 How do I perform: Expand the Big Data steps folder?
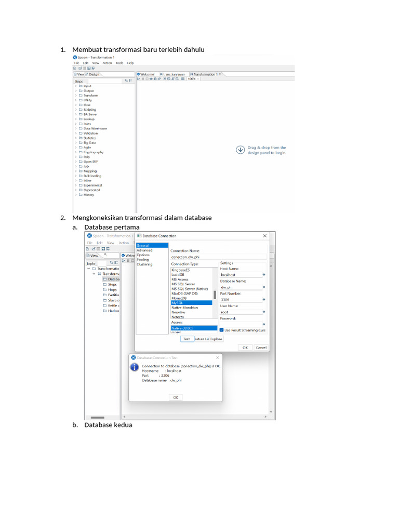pos(76,143)
